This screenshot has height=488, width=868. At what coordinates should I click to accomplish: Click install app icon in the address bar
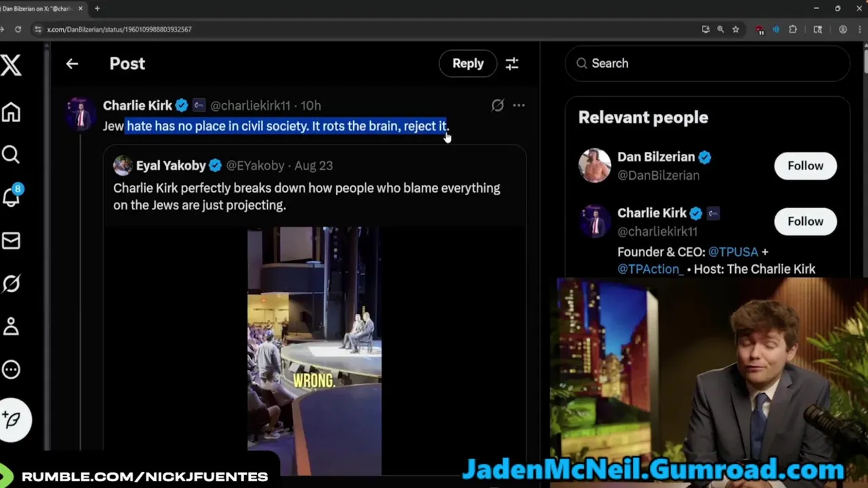[706, 29]
